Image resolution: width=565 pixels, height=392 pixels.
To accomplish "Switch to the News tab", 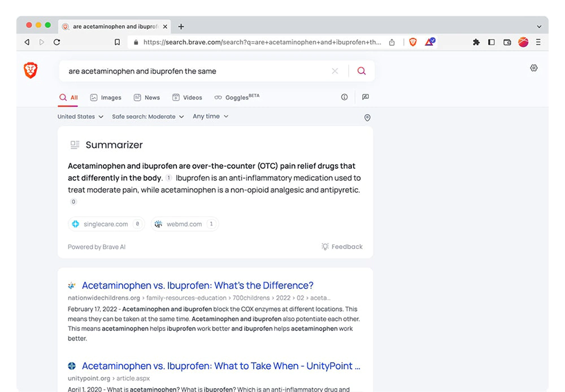I will click(146, 97).
